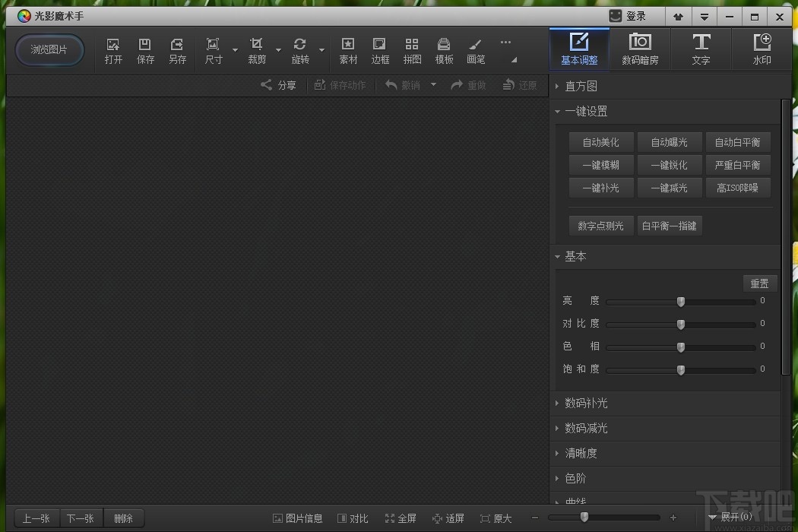Click the 撤销 undo button
The image size is (798, 532).
click(x=403, y=85)
